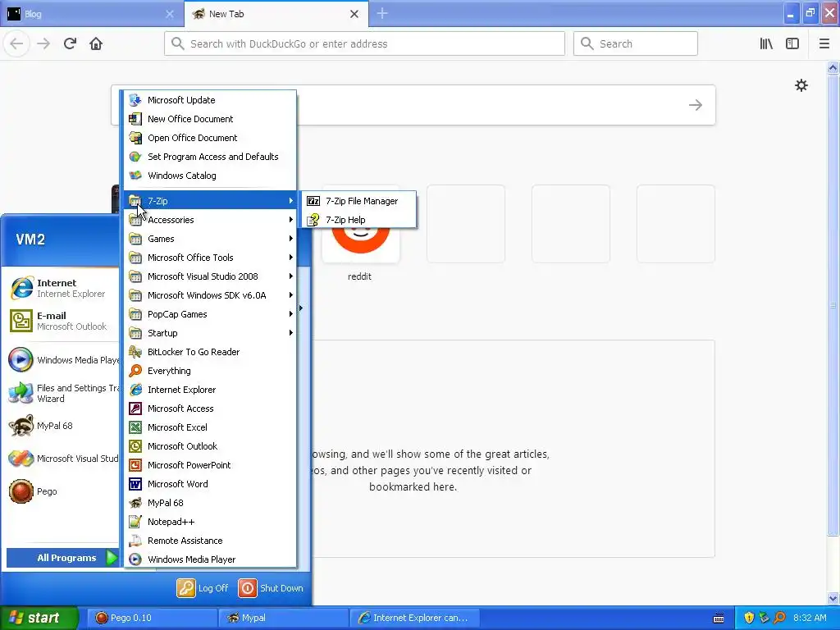The height and width of the screenshot is (630, 840).
Task: Click the Log Off button
Action: pyautogui.click(x=203, y=588)
